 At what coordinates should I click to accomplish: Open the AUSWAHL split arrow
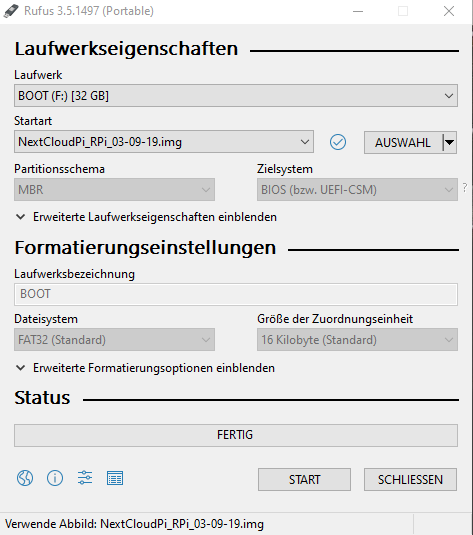click(450, 142)
